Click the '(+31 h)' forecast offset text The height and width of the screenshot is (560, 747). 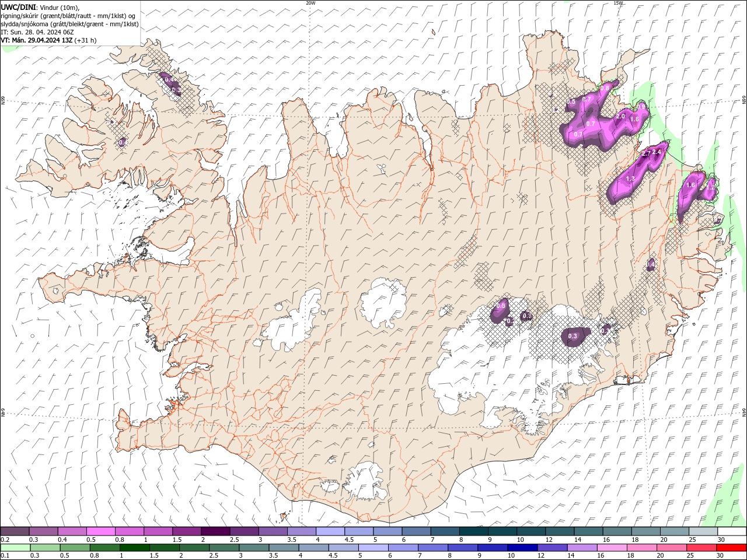coord(86,40)
